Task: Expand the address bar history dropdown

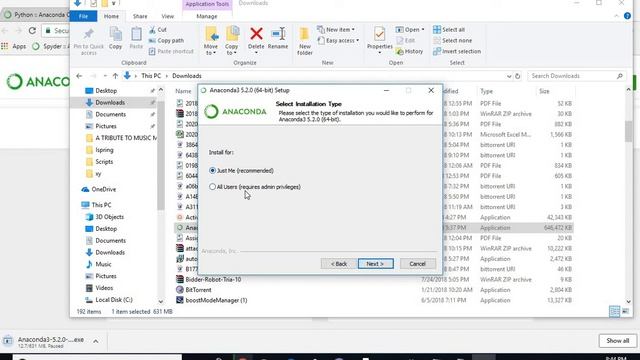Action: [x=509, y=76]
